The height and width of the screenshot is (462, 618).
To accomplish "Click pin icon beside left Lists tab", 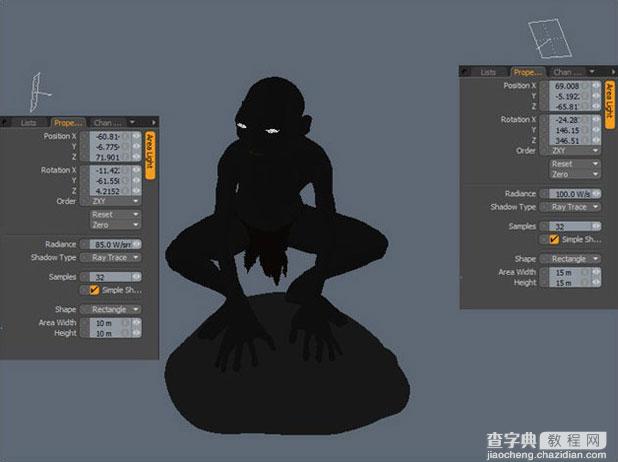I will tap(4, 123).
